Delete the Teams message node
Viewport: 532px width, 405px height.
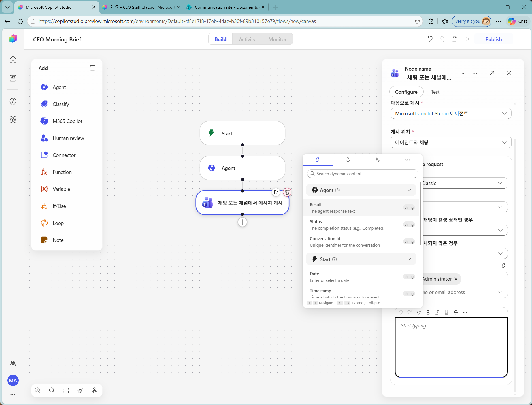[x=287, y=192]
